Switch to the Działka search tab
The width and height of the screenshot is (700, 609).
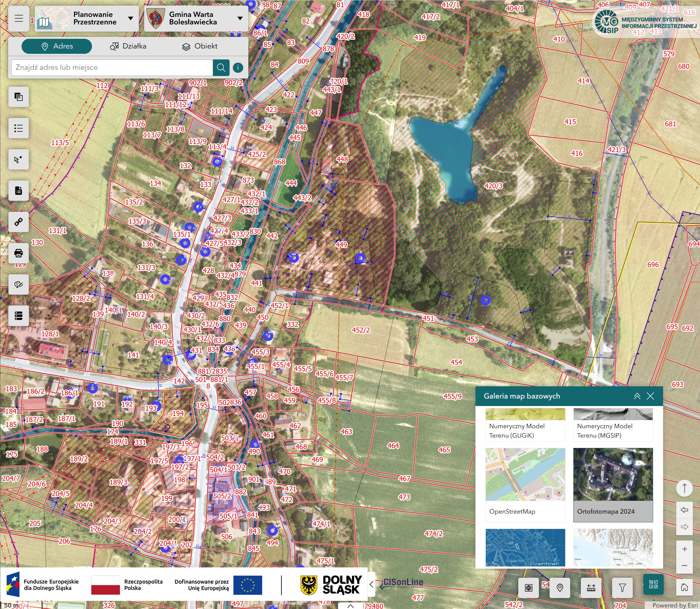tap(129, 46)
